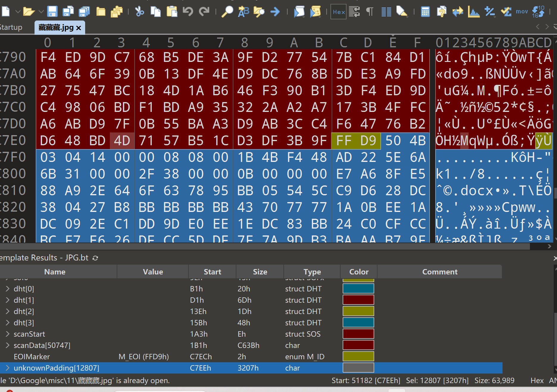Open the Histogram icon
The height and width of the screenshot is (392, 557).
pos(474,12)
